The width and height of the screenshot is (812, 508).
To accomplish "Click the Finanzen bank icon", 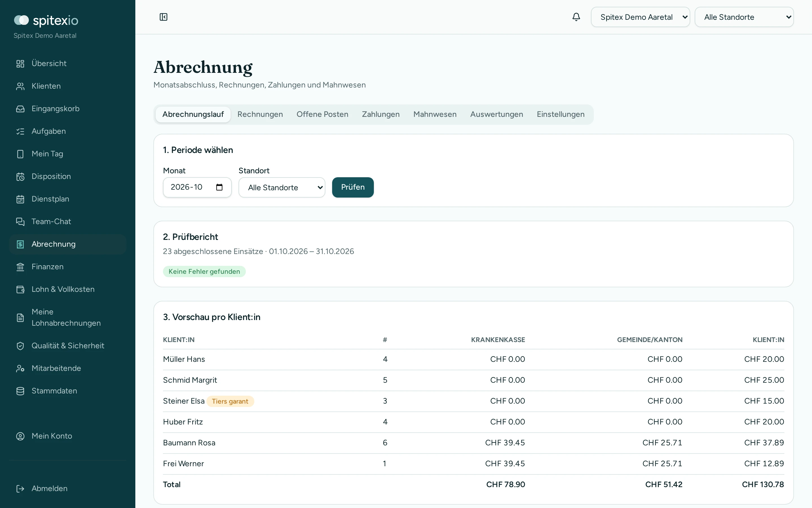I will click(x=20, y=266).
